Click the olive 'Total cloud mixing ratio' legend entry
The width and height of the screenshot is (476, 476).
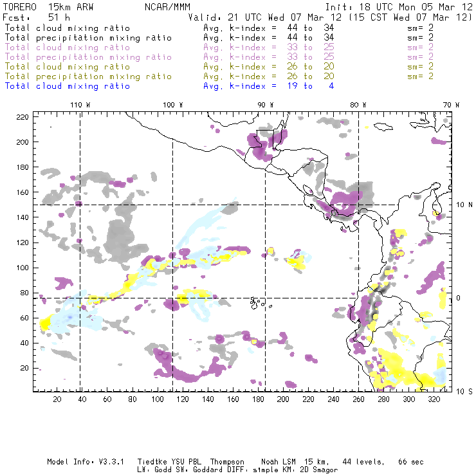(68, 67)
